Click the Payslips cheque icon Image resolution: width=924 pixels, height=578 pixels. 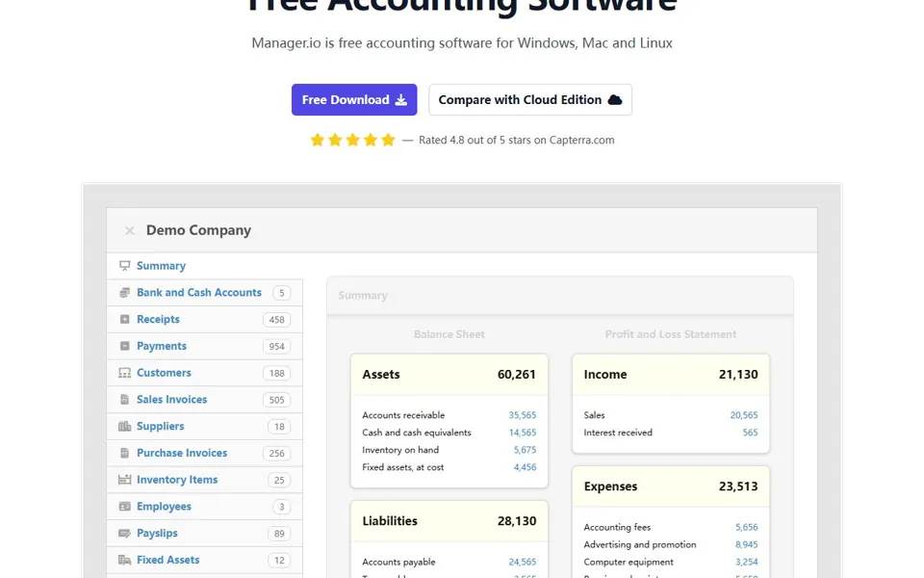[x=124, y=533]
